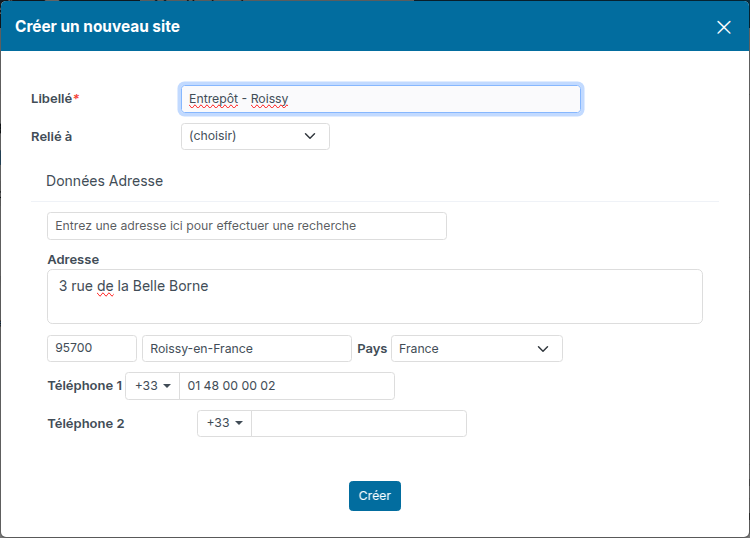The image size is (750, 538).
Task: Click the city field Roissy-en-France
Action: coord(247,348)
